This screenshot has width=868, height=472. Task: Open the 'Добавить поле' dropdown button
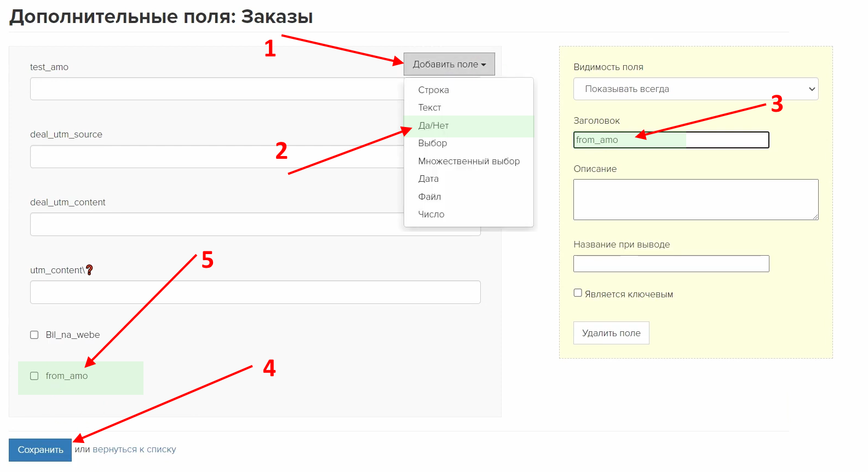pyautogui.click(x=449, y=64)
